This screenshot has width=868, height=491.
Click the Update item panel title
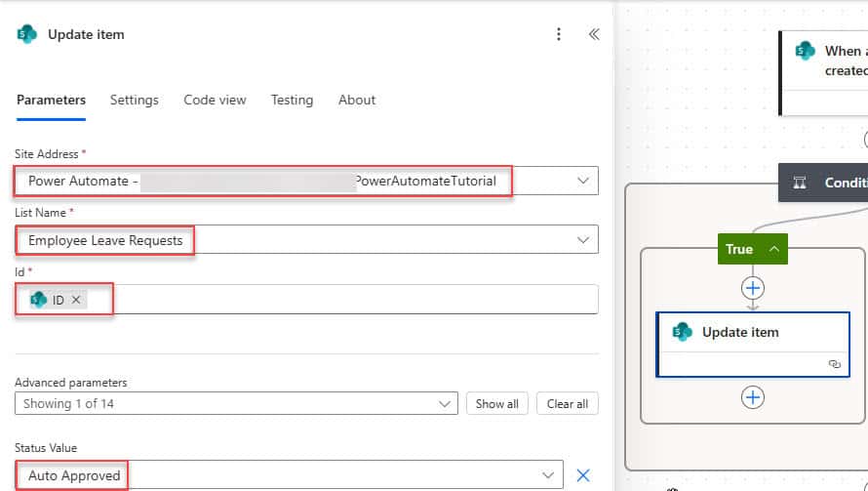(87, 34)
